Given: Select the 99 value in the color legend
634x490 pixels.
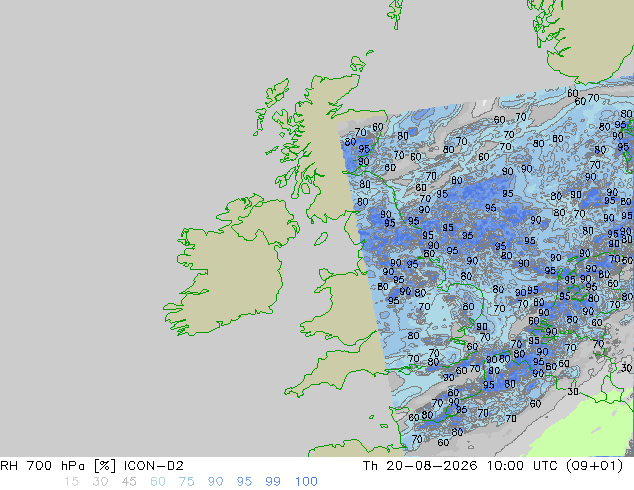Looking at the screenshot, I should click(x=273, y=482).
